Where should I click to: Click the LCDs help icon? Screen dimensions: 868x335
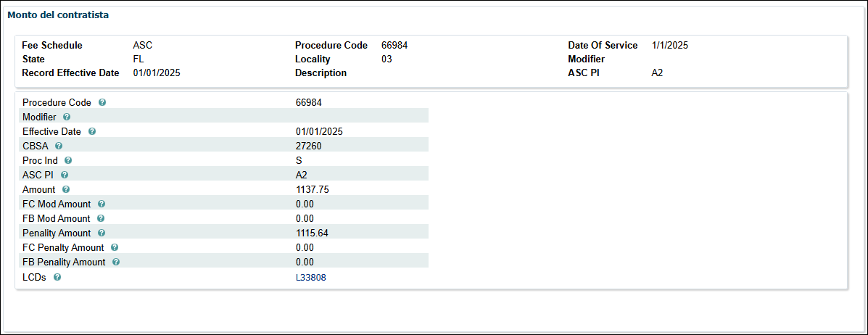click(x=57, y=277)
